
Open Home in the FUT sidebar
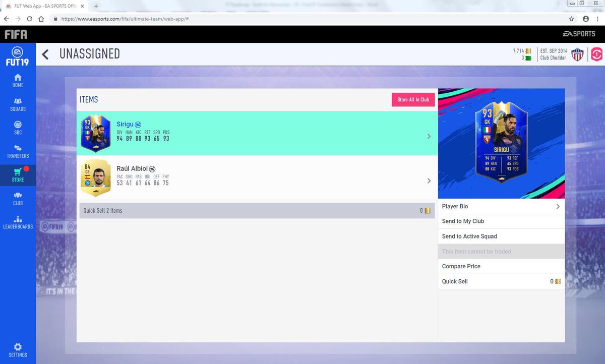pyautogui.click(x=18, y=81)
